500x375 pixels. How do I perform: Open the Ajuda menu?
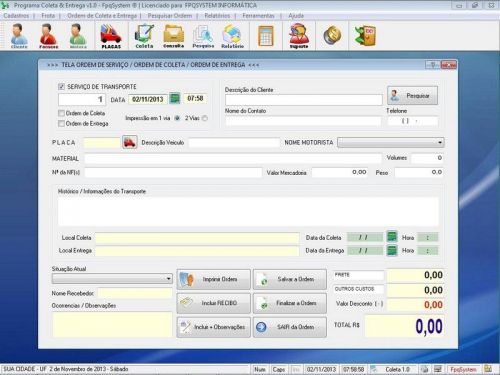(x=296, y=16)
